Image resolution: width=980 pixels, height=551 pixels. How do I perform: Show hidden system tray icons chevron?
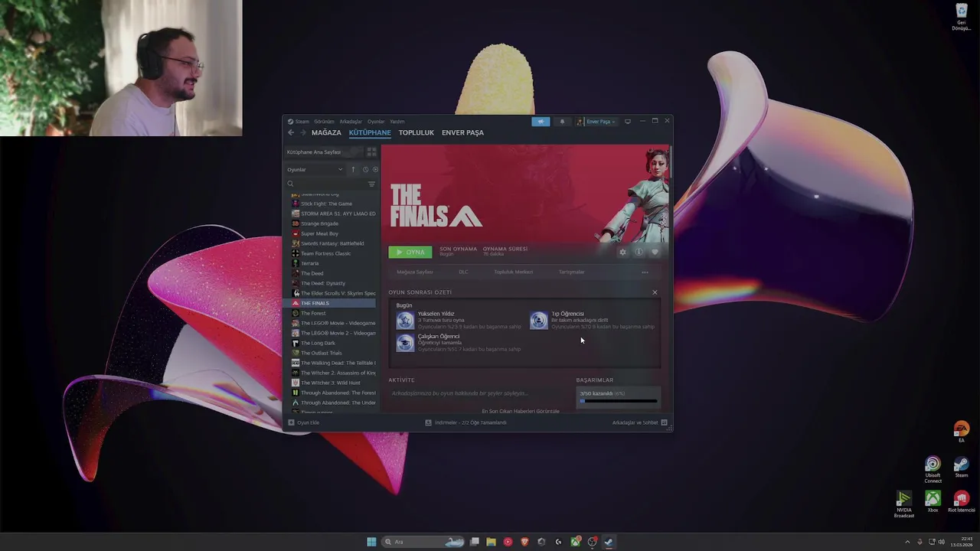pyautogui.click(x=908, y=542)
